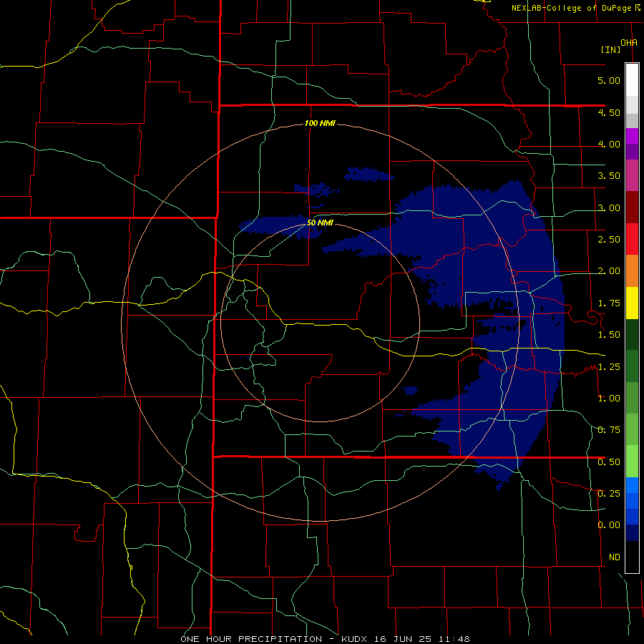Screen dimensions: 644x644
Task: Click the 0.00 legend value
Action: pyautogui.click(x=609, y=525)
